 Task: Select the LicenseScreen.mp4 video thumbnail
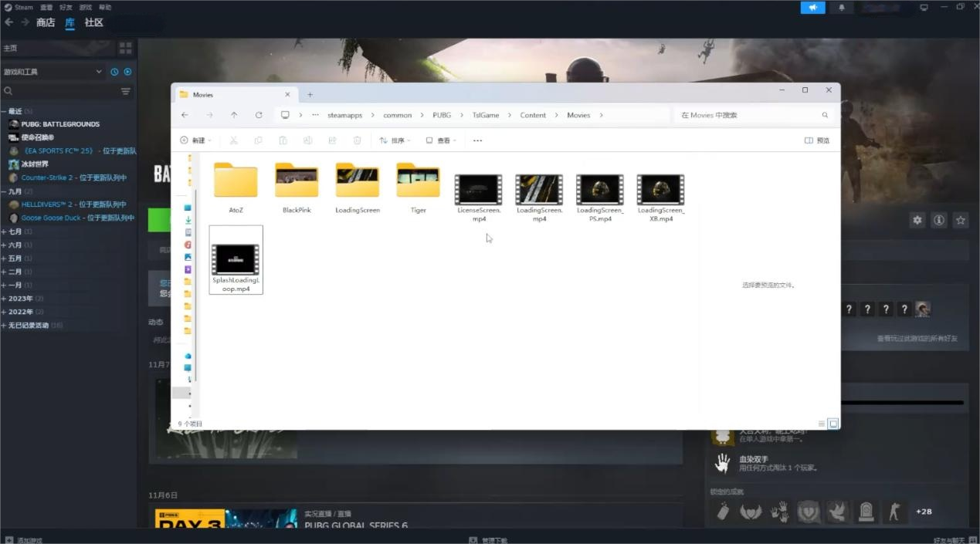point(478,190)
